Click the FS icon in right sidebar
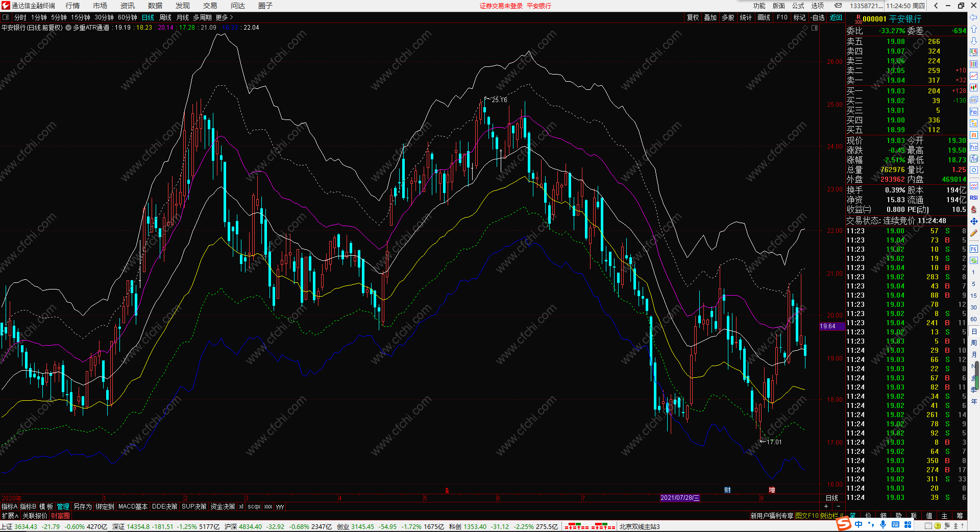 point(973,249)
